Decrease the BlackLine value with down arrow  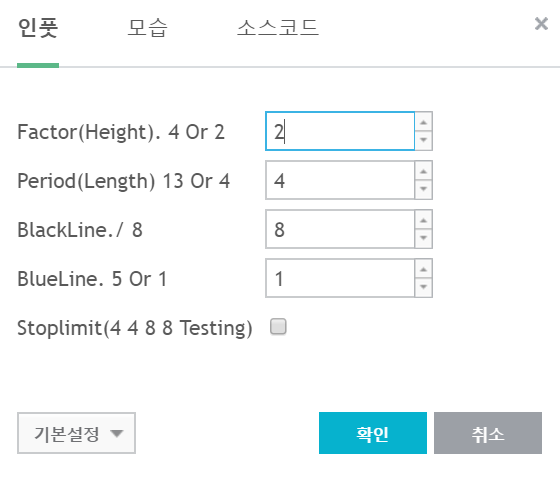[x=424, y=238]
